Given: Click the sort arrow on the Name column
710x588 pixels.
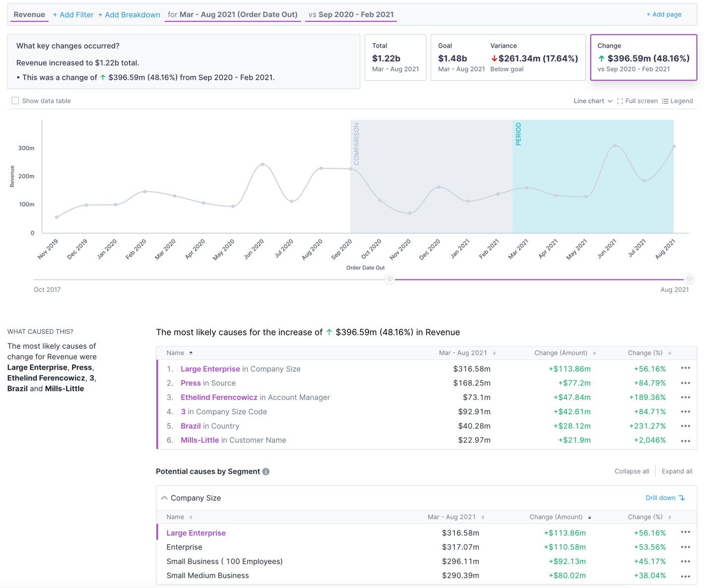Looking at the screenshot, I should tap(190, 352).
